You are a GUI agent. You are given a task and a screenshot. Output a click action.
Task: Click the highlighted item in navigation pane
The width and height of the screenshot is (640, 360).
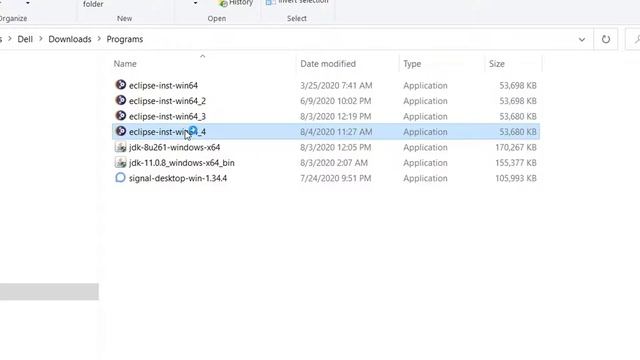[49, 292]
